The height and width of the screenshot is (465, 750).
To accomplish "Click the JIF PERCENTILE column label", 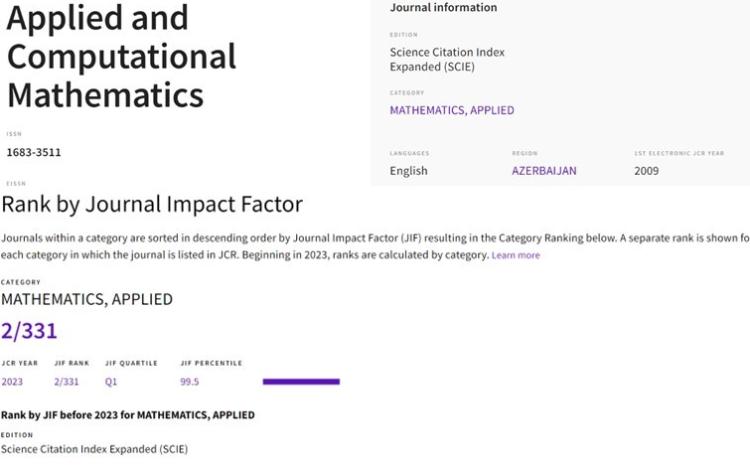I will point(211,363).
